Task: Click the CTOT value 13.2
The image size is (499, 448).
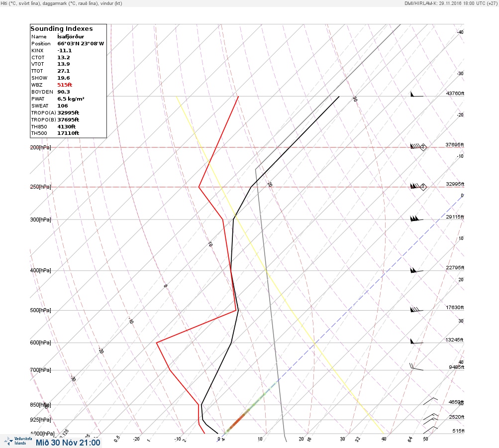Action: pyautogui.click(x=64, y=58)
